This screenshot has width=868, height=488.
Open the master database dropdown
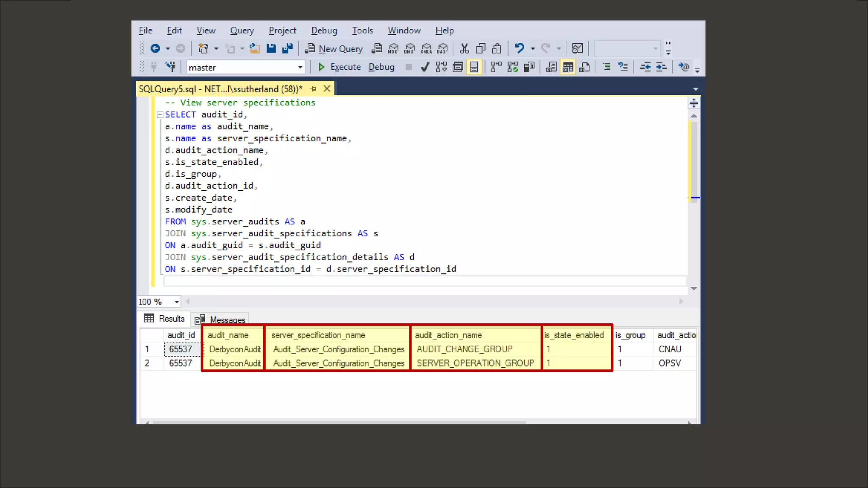pyautogui.click(x=300, y=67)
